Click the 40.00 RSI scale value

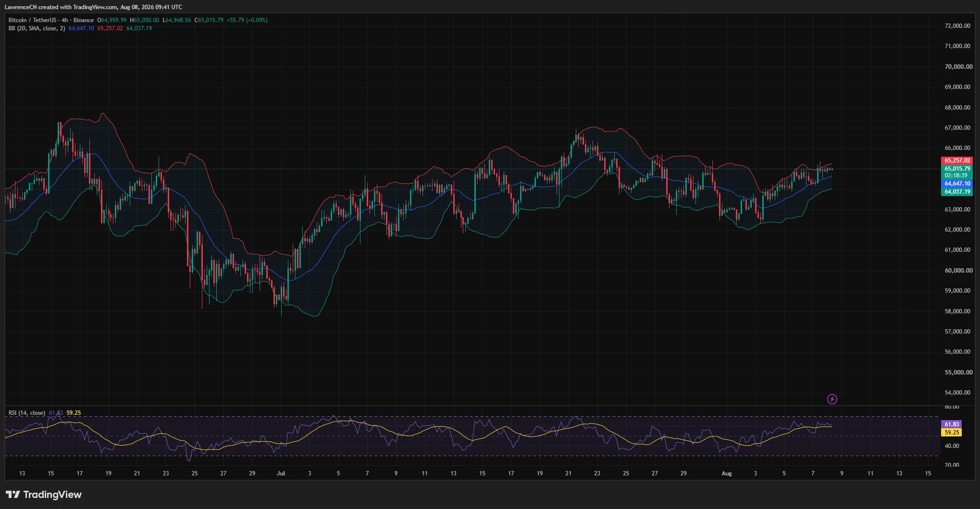coord(952,446)
